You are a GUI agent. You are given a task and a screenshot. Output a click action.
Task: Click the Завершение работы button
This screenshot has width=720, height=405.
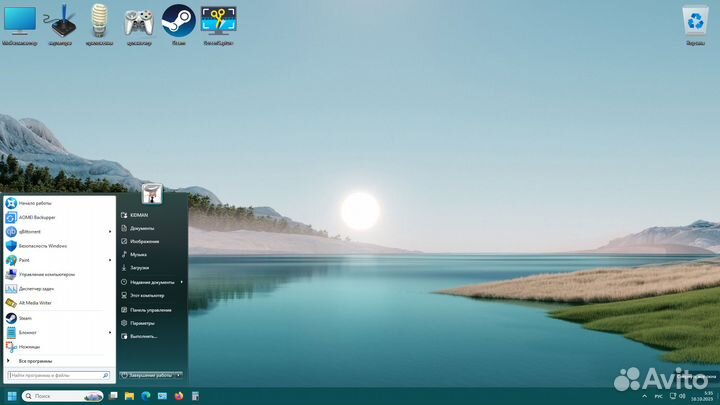click(x=146, y=375)
